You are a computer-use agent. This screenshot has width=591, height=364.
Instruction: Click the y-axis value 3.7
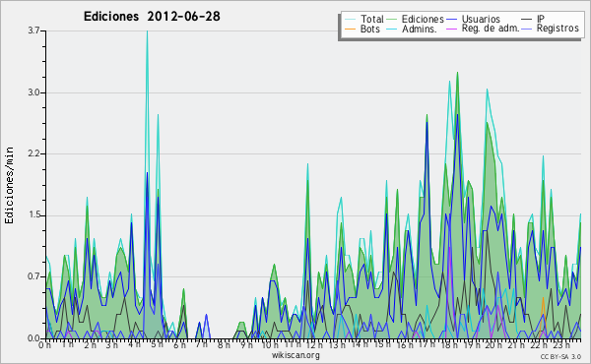(x=33, y=30)
